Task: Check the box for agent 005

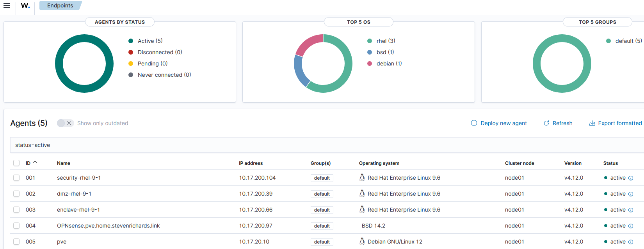Action: click(x=16, y=242)
